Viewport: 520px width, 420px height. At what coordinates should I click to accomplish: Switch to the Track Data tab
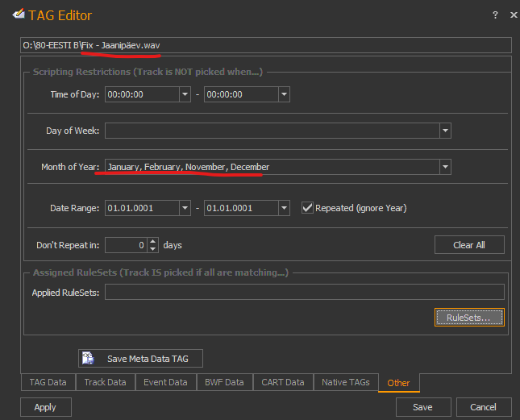(105, 382)
